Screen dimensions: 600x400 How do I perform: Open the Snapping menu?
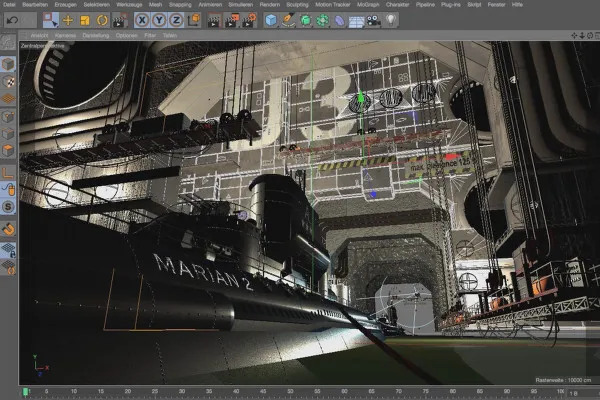[180, 5]
